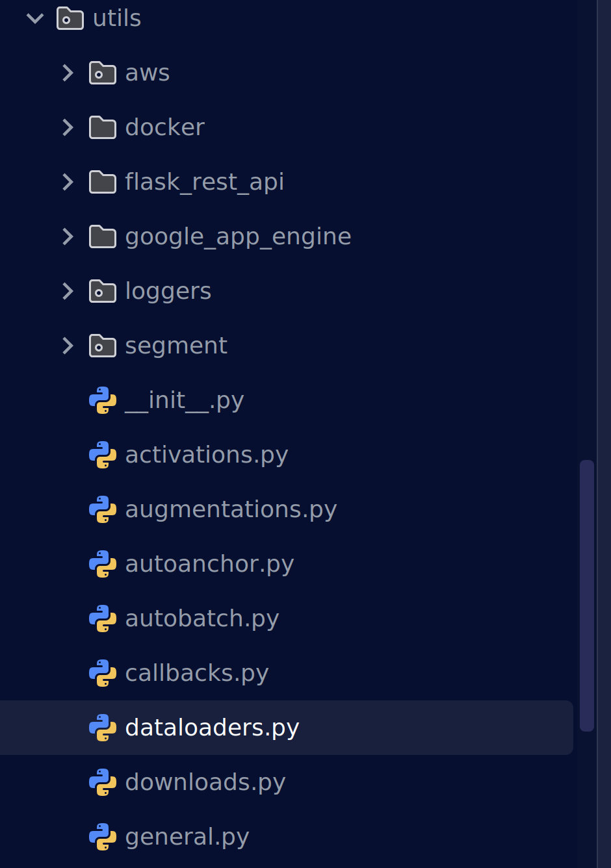Click the Python icon beside downloads.py
Image resolution: width=611 pixels, height=868 pixels.
(x=103, y=782)
